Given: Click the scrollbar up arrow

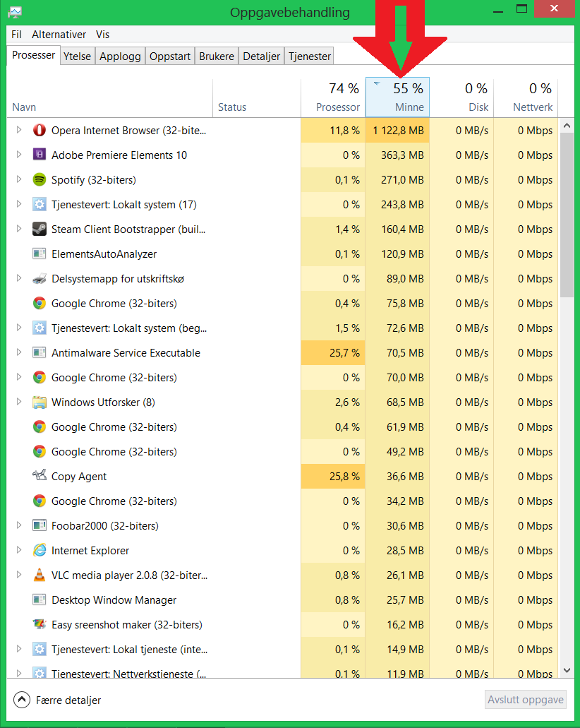Looking at the screenshot, I should coord(567,126).
